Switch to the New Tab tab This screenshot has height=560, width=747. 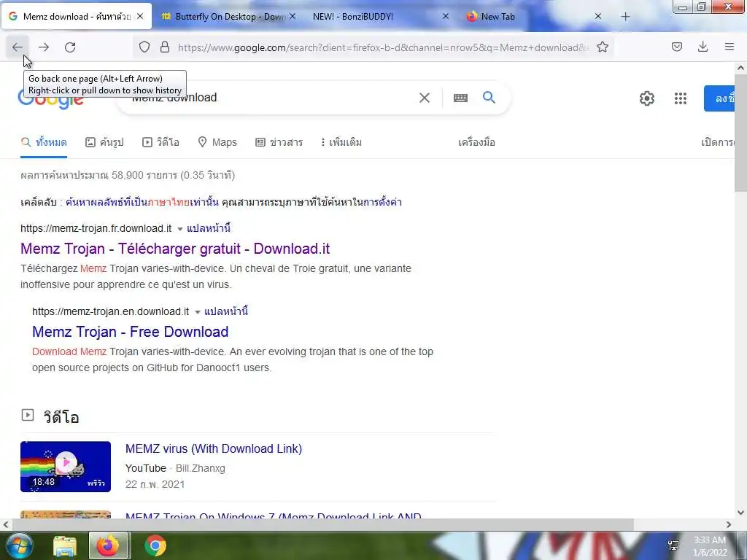pos(498,17)
